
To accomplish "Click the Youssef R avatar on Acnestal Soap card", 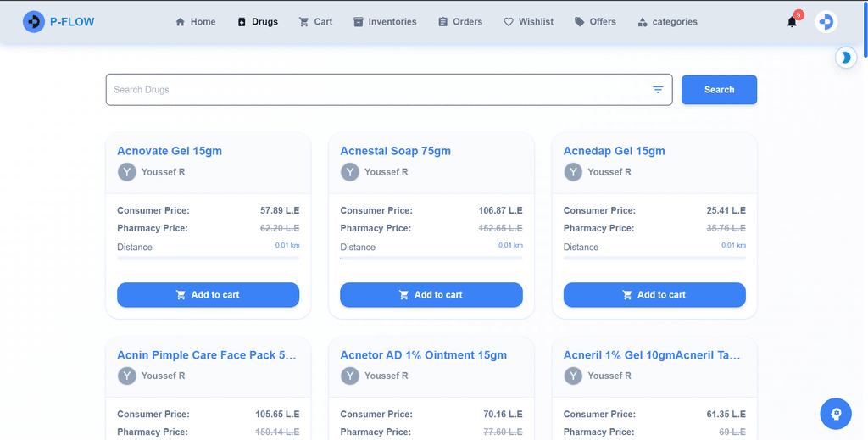I will pyautogui.click(x=350, y=172).
